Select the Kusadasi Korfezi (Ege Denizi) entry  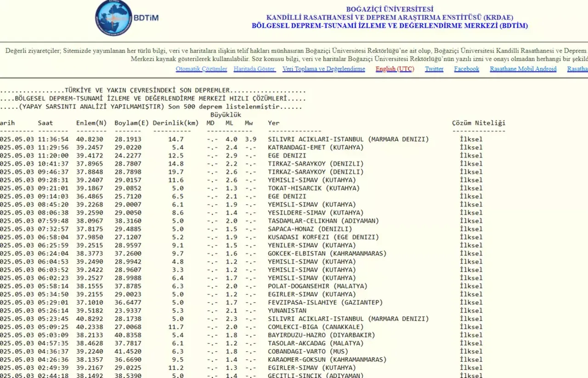[x=323, y=237]
